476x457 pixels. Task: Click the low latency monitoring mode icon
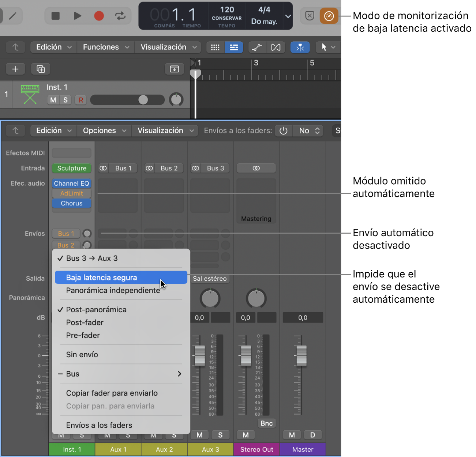[329, 16]
